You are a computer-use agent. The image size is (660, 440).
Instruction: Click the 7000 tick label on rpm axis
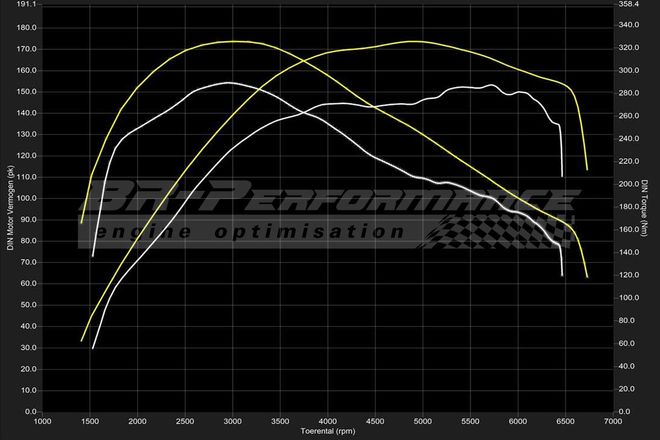coord(613,421)
